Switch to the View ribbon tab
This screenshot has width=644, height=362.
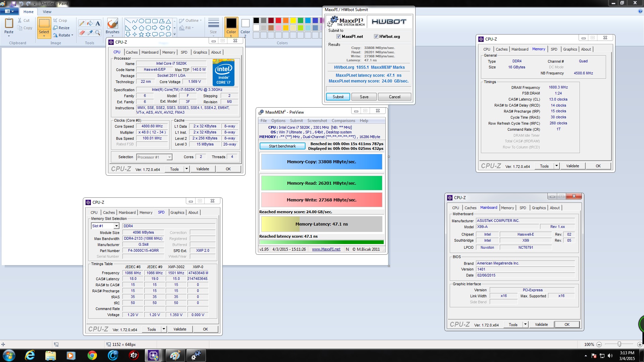pos(47,12)
